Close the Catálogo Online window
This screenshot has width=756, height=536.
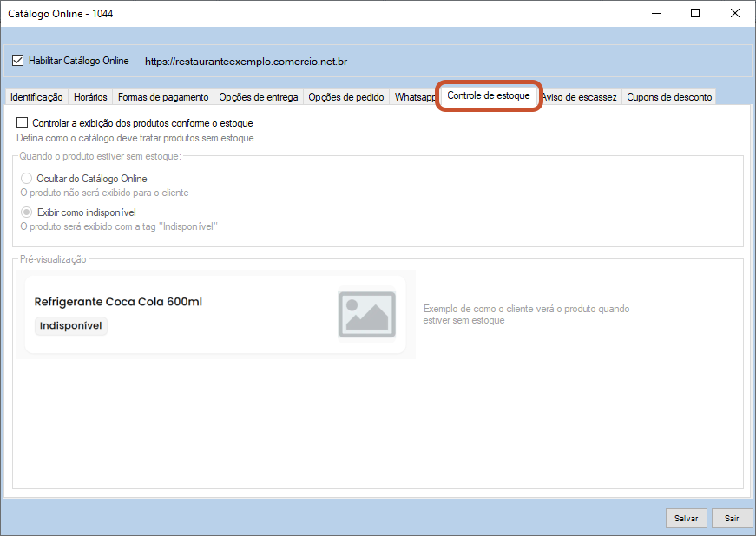pyautogui.click(x=735, y=14)
